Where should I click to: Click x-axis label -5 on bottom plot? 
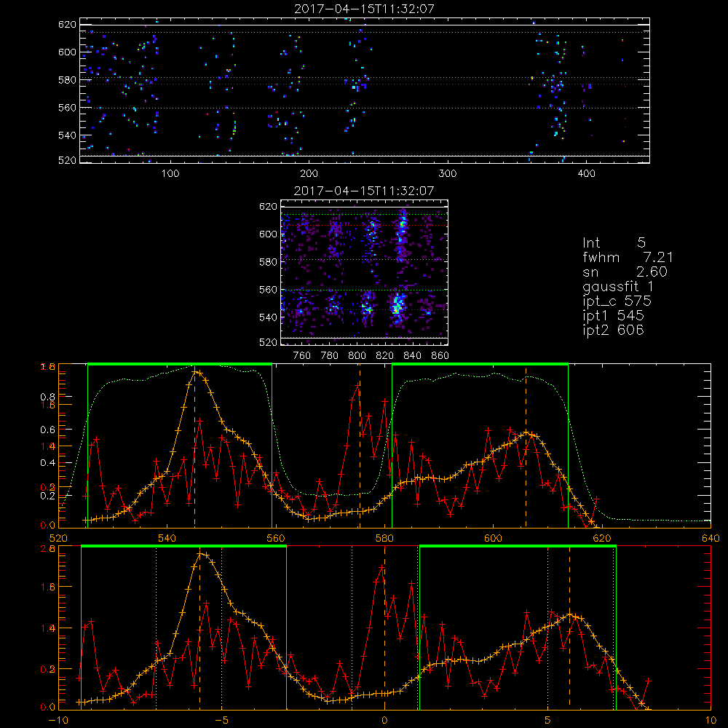pos(221,721)
